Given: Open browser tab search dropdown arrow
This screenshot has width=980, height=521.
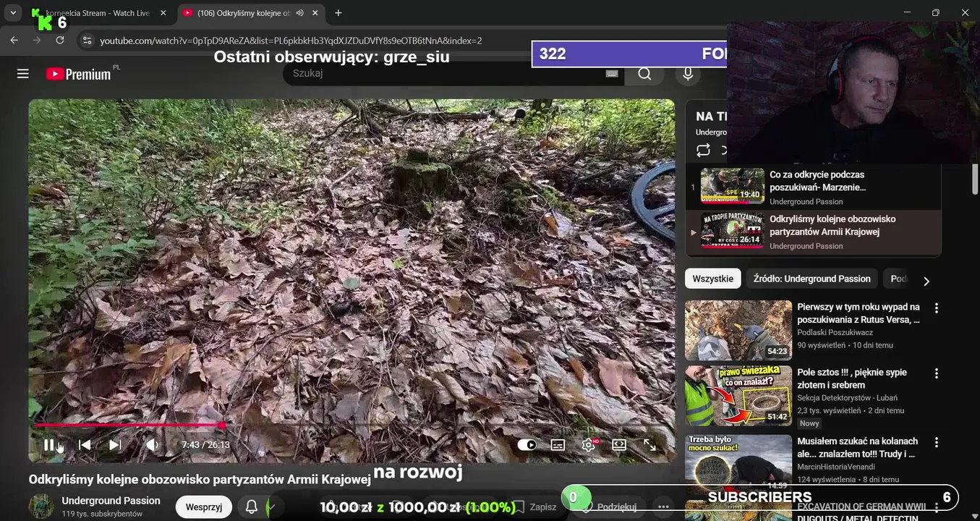Looking at the screenshot, I should click(12, 13).
